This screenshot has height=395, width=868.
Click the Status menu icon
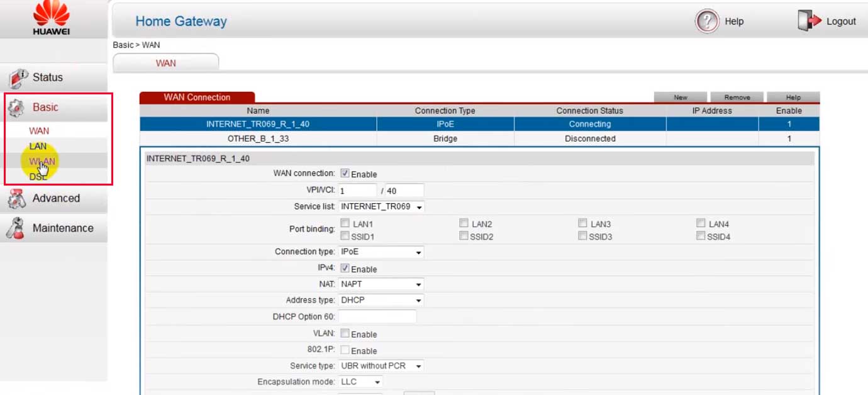click(x=18, y=78)
